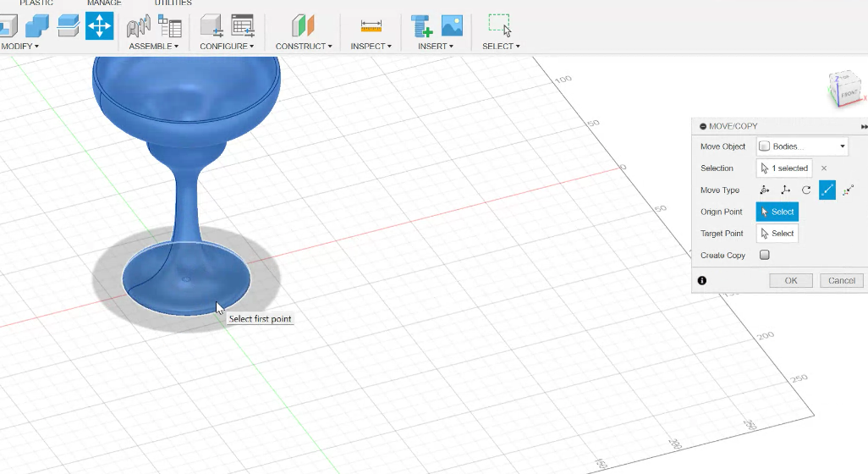Choose the Free Move move type

coord(765,190)
